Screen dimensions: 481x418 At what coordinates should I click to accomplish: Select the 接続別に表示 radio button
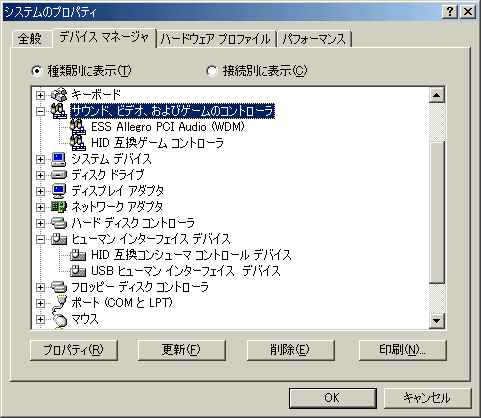click(212, 71)
